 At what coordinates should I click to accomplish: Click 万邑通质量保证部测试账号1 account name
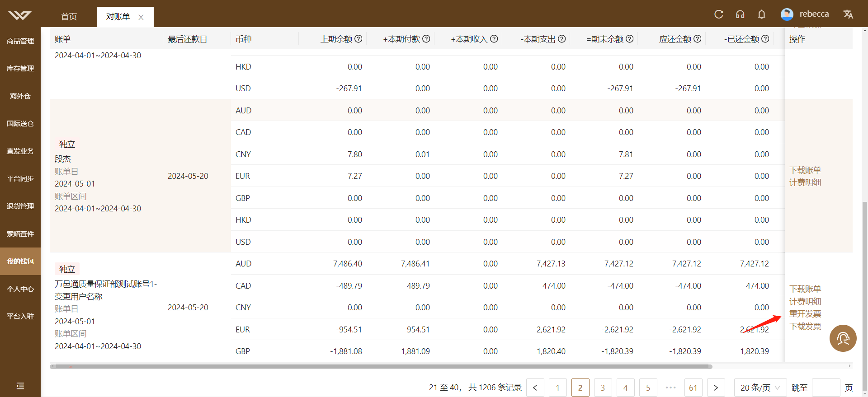tap(106, 290)
